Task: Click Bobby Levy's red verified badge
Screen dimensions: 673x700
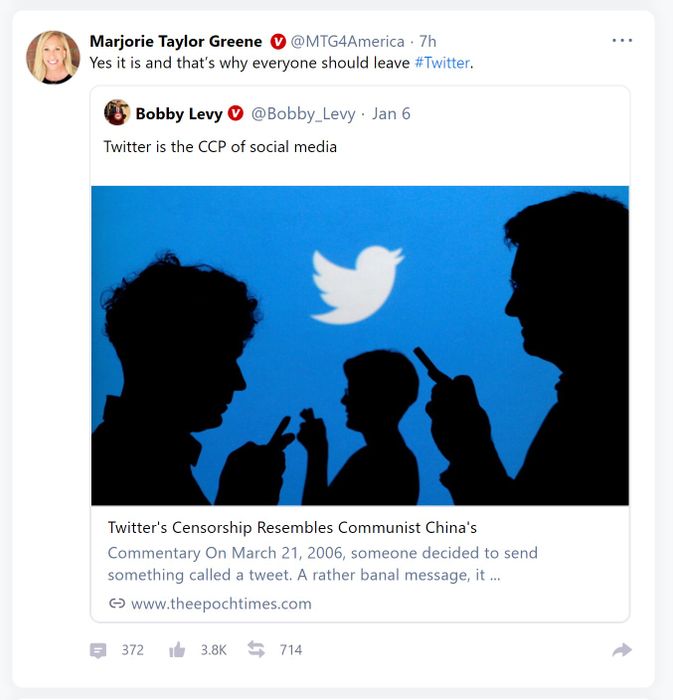Action: point(236,114)
